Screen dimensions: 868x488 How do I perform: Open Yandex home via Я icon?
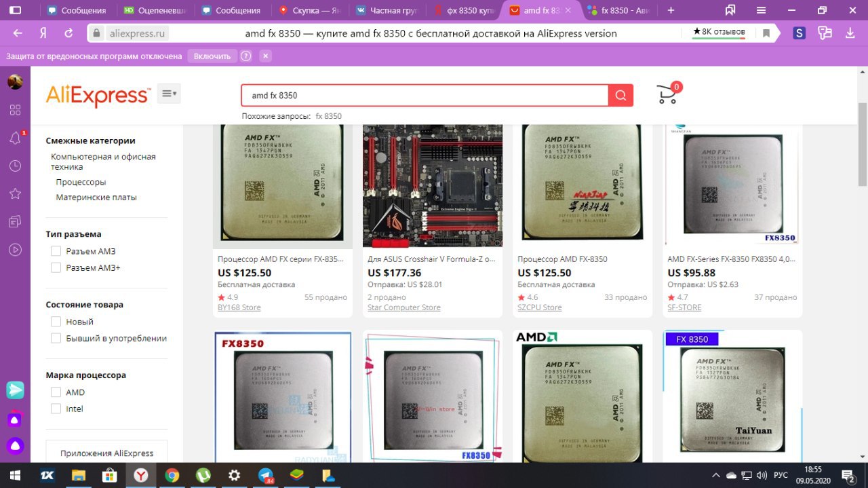(43, 33)
